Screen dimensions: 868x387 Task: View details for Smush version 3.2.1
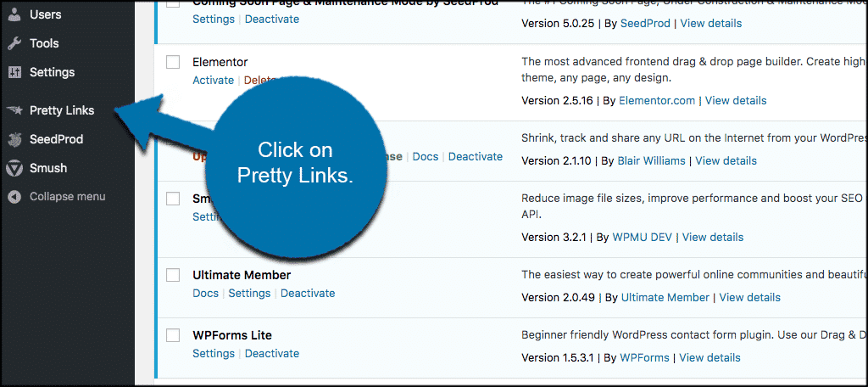tap(713, 237)
